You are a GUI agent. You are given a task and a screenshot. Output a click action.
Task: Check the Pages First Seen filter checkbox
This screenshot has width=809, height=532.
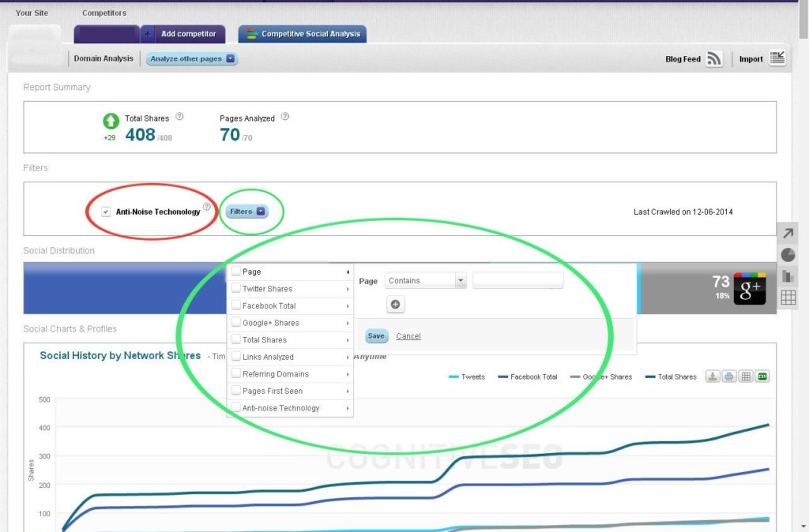pos(236,390)
